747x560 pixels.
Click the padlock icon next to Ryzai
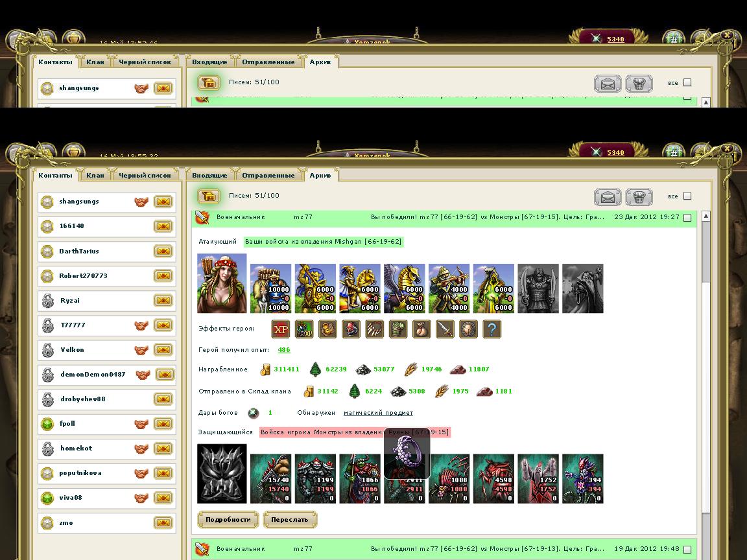point(47,301)
